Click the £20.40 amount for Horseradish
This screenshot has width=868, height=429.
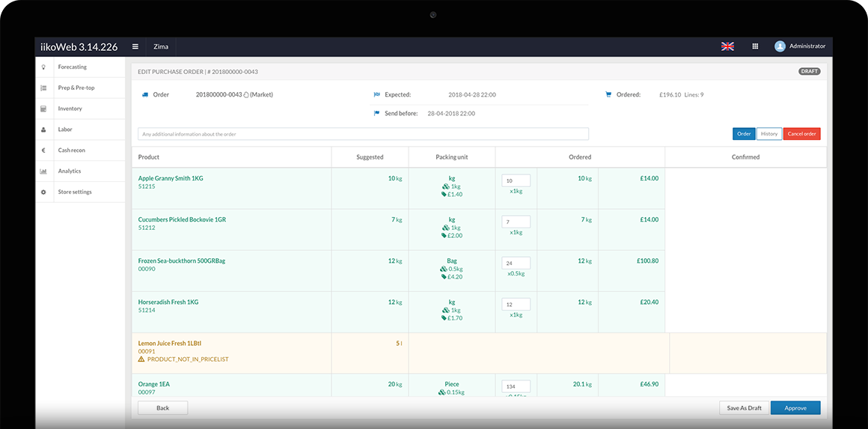click(648, 302)
